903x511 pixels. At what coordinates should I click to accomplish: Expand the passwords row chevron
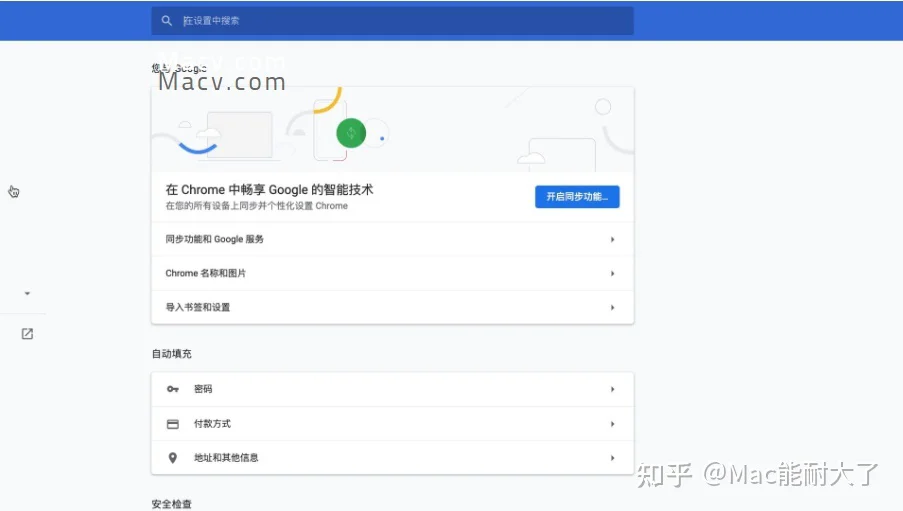[x=612, y=389]
